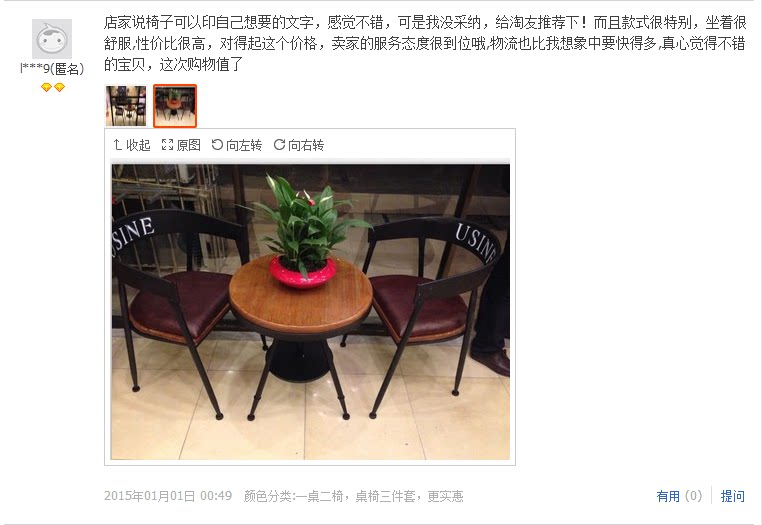The width and height of the screenshot is (762, 525).
Task: Rotate the photo right with 向右转
Action: point(299,145)
